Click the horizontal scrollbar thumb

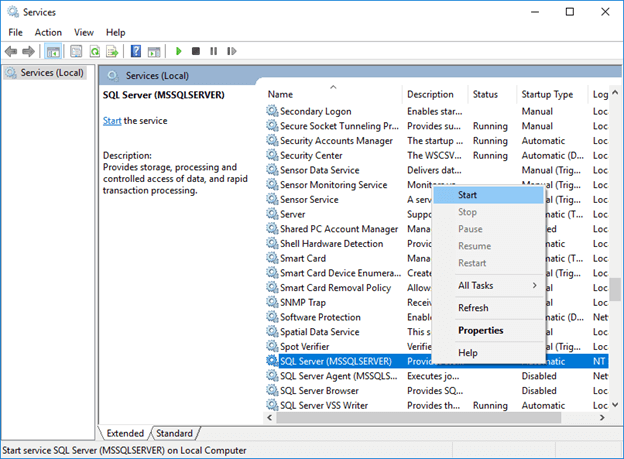(419, 418)
